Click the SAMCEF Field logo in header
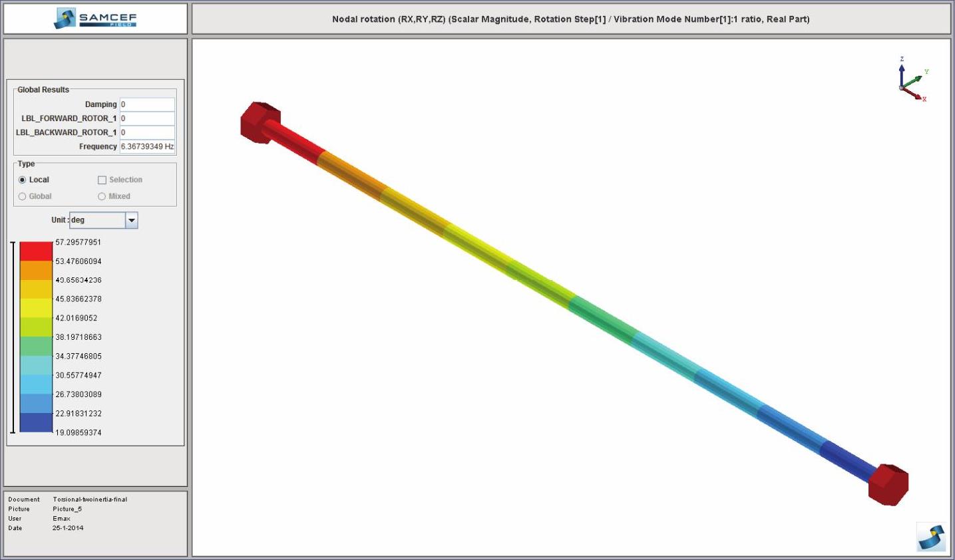 click(95, 19)
